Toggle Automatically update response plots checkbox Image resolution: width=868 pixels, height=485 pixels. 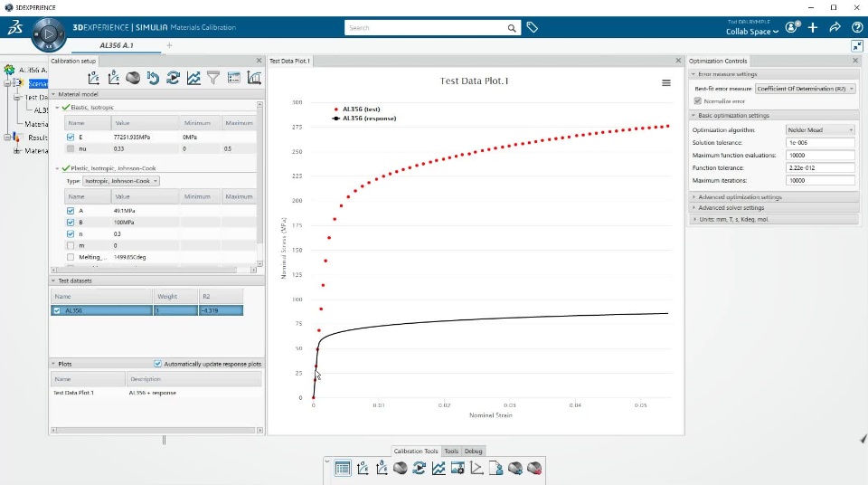(x=157, y=364)
